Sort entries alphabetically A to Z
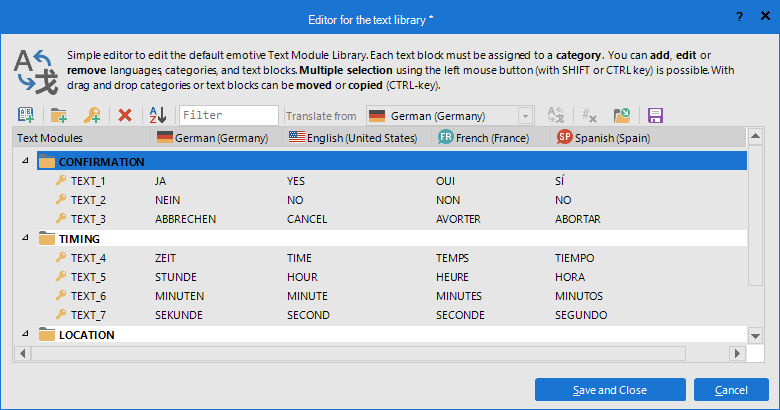 [158, 115]
